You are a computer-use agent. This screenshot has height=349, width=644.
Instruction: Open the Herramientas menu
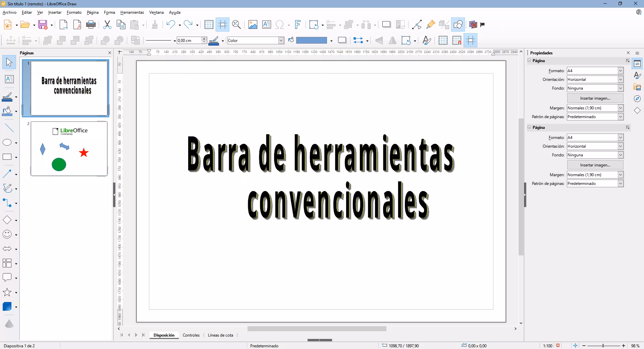(132, 12)
